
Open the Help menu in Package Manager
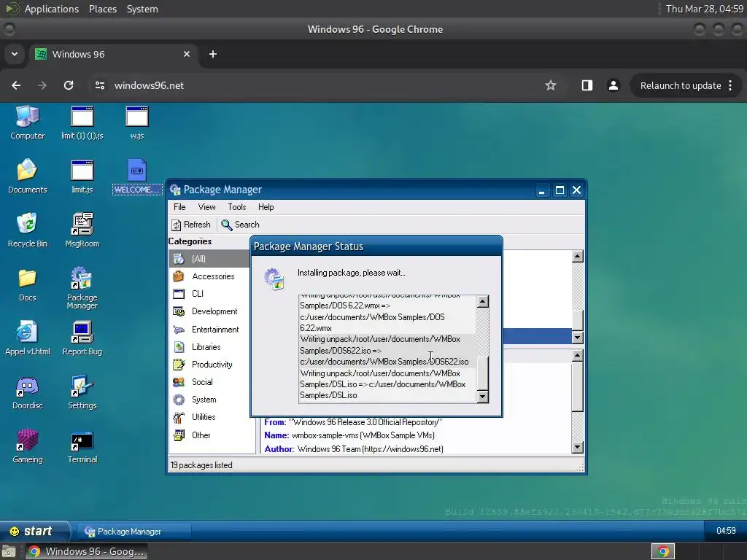click(x=266, y=207)
